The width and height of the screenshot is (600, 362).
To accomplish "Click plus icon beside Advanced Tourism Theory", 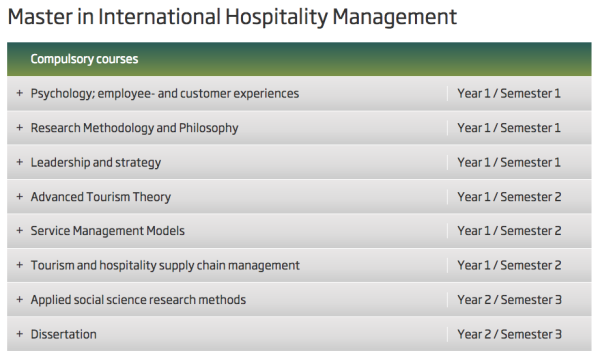I will pyautogui.click(x=20, y=196).
